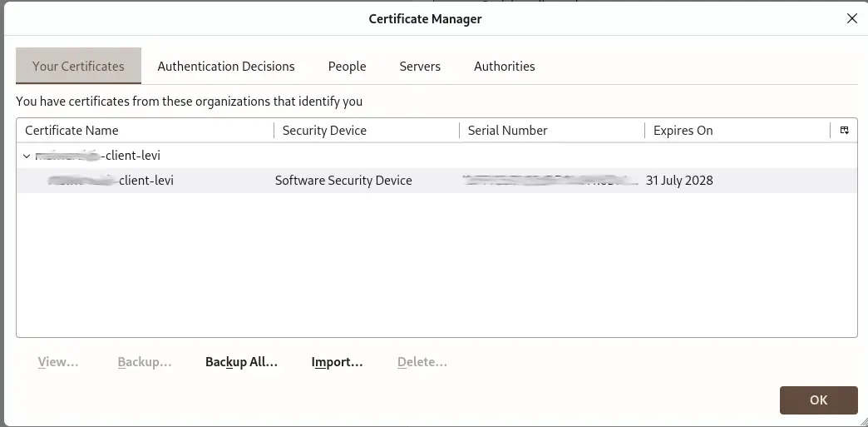The height and width of the screenshot is (427, 868).
Task: Select the client-levi parent tree row
Action: pyautogui.click(x=436, y=156)
